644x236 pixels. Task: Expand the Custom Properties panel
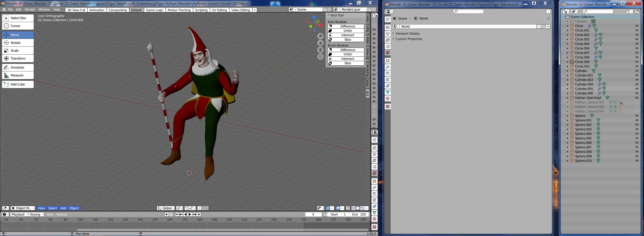(409, 39)
